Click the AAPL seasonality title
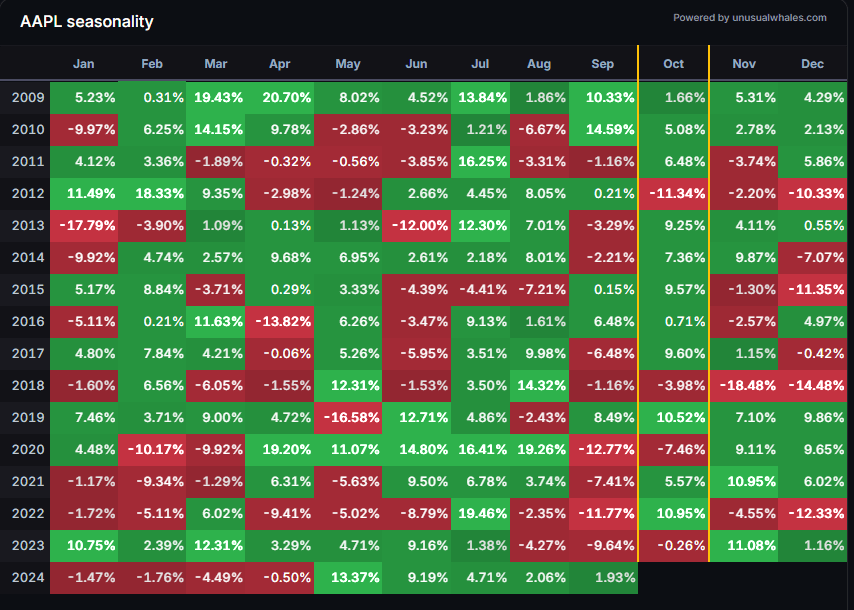 [87, 21]
